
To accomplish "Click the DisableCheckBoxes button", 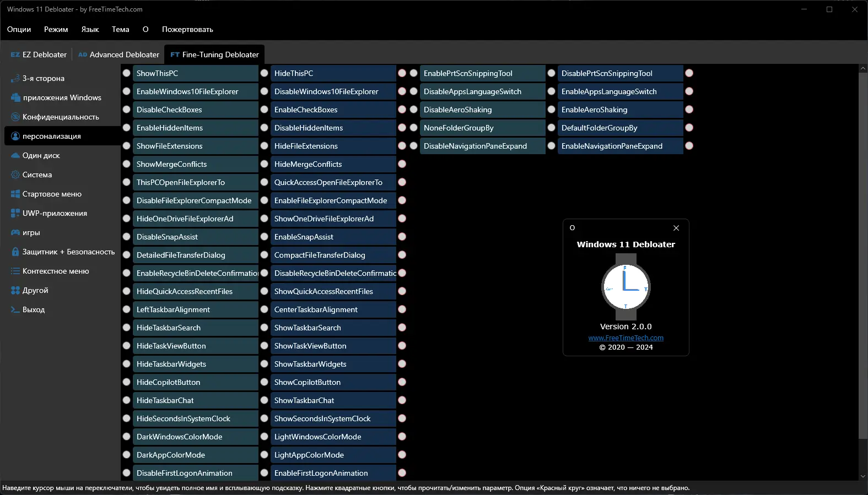I will tap(196, 110).
